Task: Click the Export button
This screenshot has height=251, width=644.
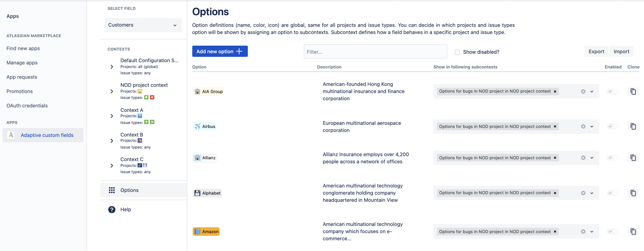Action: pyautogui.click(x=596, y=52)
